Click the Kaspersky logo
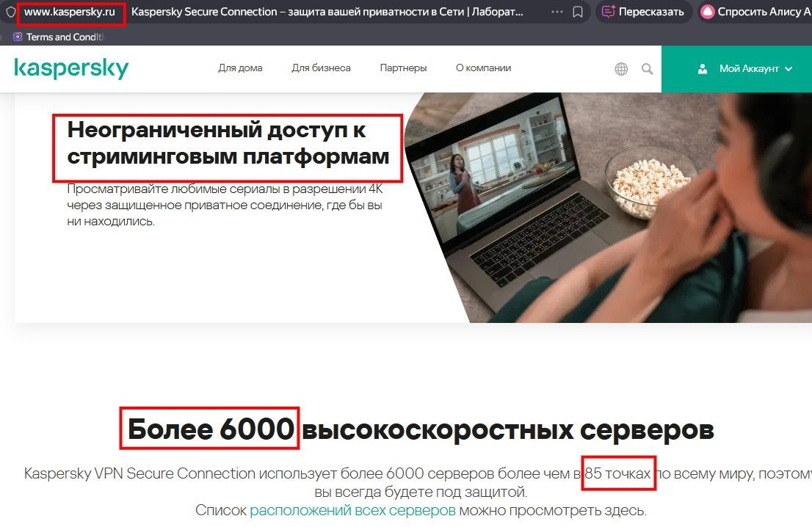 point(71,68)
